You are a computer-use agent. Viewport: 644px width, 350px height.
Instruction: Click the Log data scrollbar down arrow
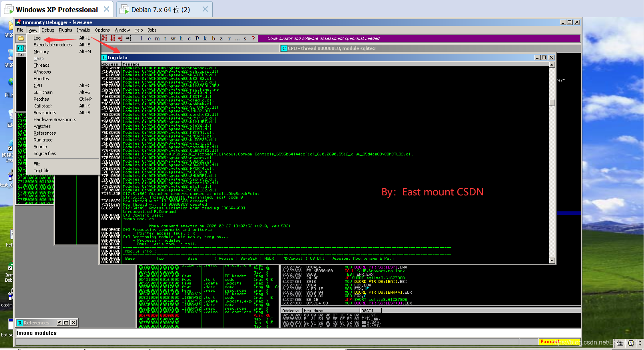click(552, 261)
